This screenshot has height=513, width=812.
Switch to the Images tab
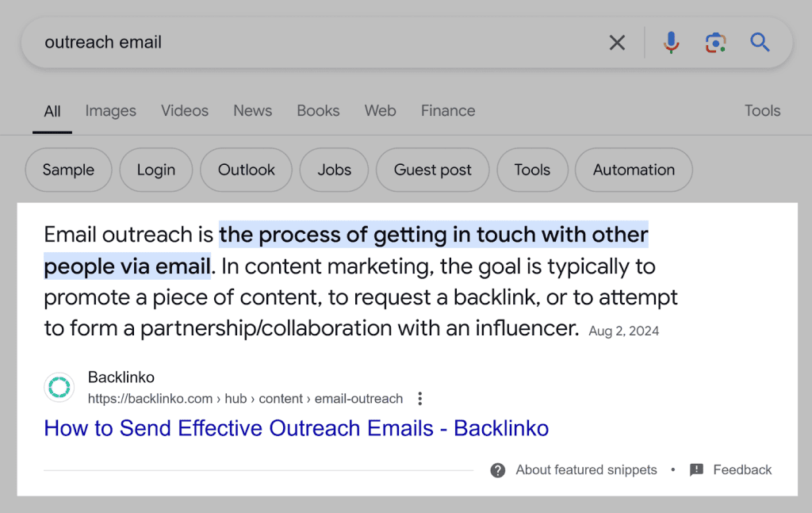[x=111, y=111]
